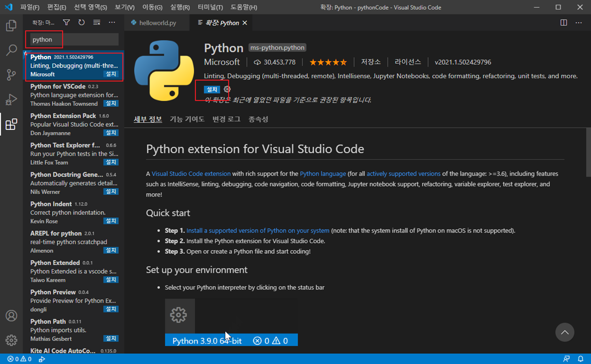Install Python for VSCode from list

pyautogui.click(x=111, y=103)
